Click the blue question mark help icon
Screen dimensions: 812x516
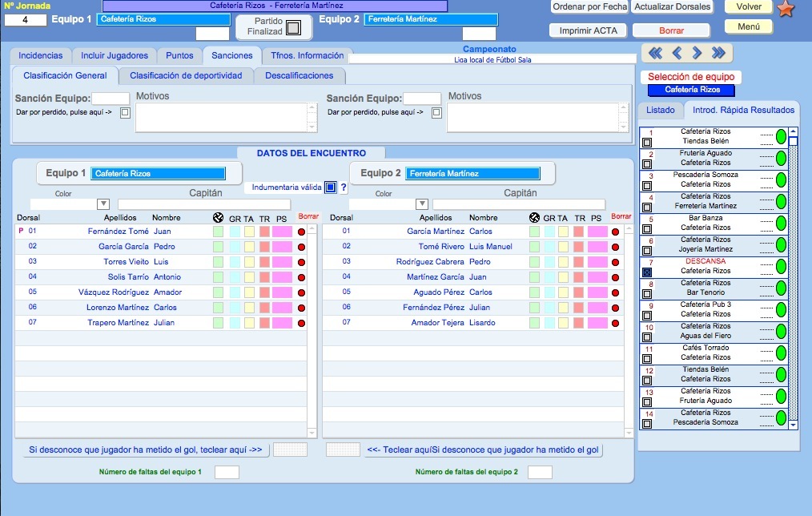tap(344, 187)
